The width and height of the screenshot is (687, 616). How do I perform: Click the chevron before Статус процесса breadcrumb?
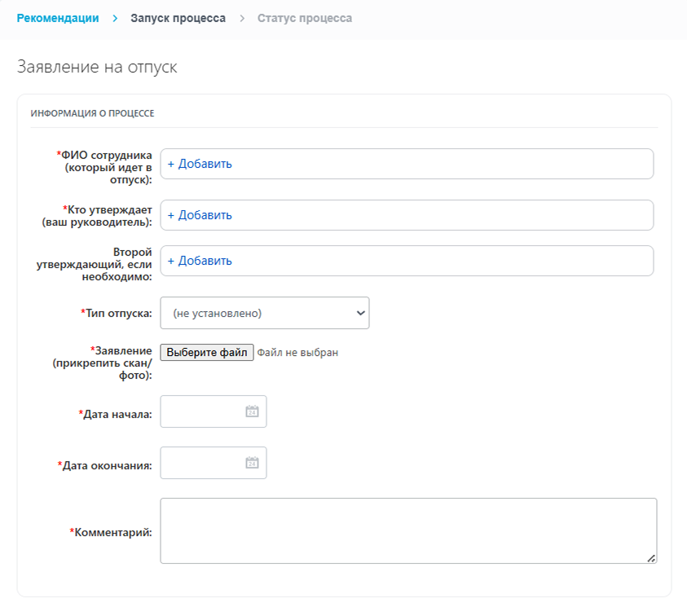[242, 18]
